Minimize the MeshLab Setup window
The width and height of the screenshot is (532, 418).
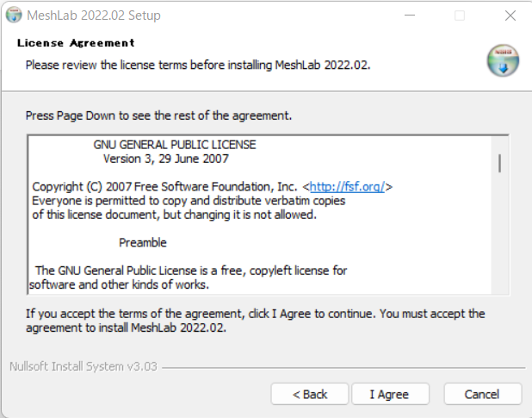pyautogui.click(x=410, y=16)
